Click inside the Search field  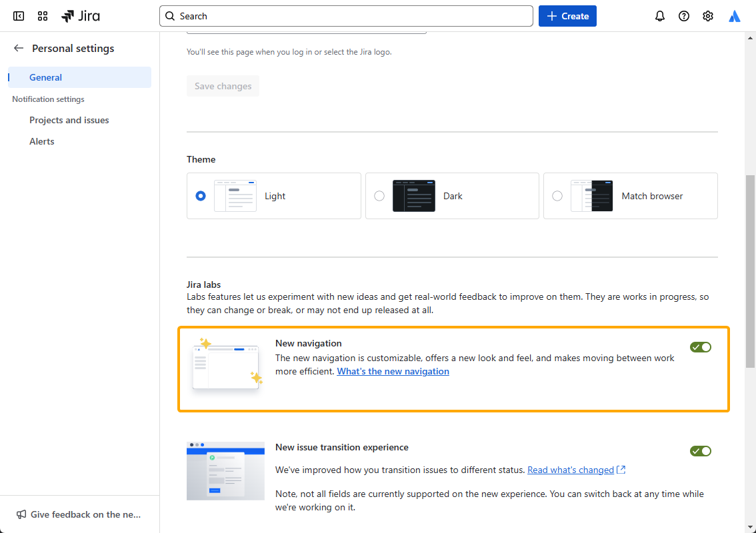pos(347,15)
